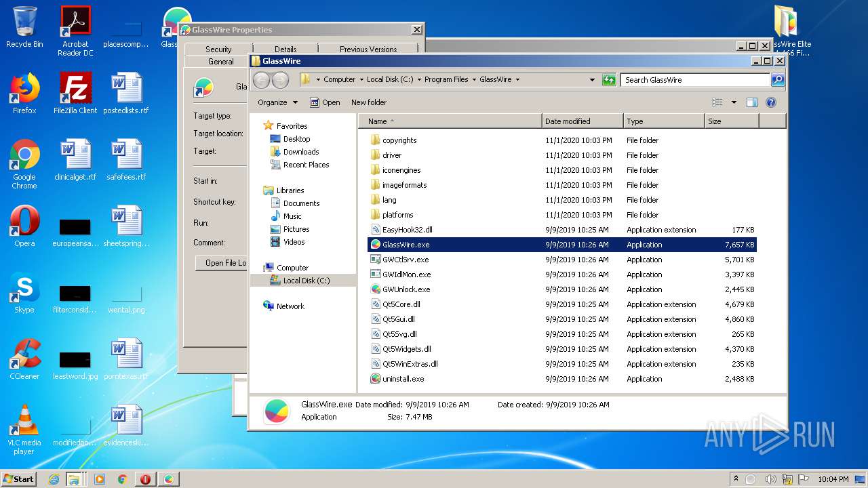Viewport: 868px width, 488px height.
Task: Select the uninstall.exe file icon
Action: pos(376,379)
